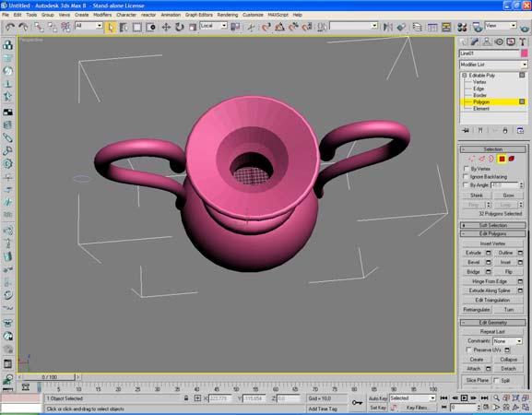
Task: Click the Quick Render teapot icon
Action: pyautogui.click(x=526, y=29)
